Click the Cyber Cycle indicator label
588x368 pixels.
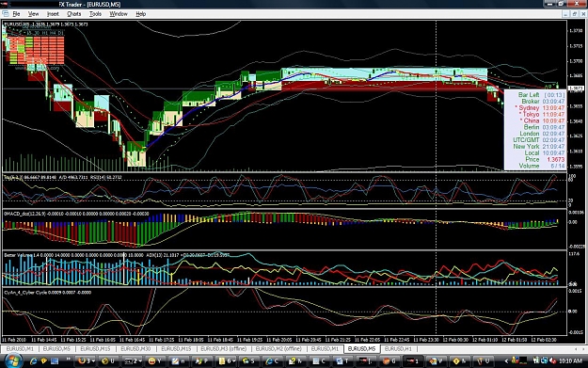pyautogui.click(x=47, y=292)
